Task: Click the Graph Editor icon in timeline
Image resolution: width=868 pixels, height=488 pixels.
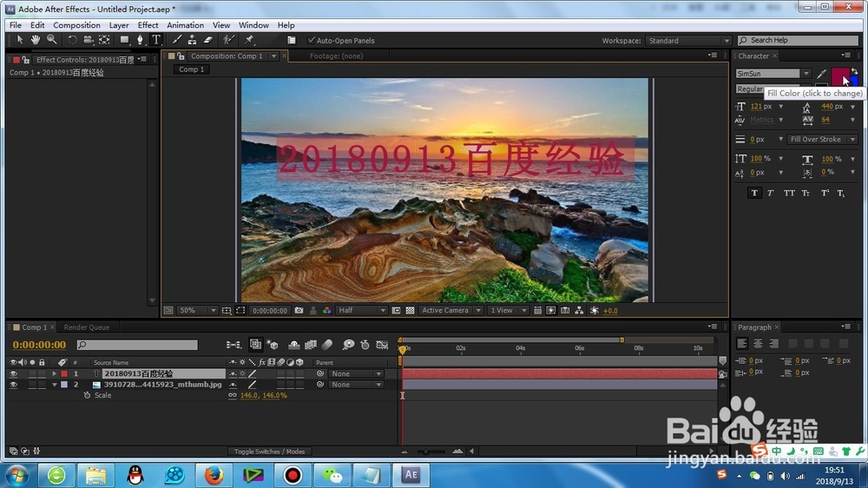Action: tap(382, 345)
